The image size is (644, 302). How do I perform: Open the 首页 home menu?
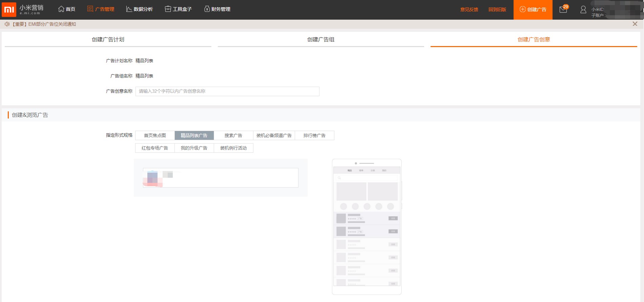coord(67,9)
